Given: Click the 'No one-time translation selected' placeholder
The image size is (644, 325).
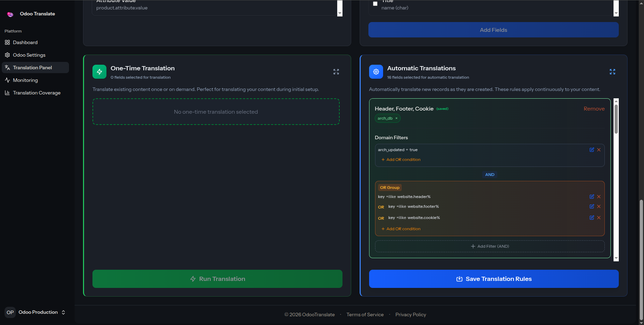Looking at the screenshot, I should pyautogui.click(x=216, y=112).
